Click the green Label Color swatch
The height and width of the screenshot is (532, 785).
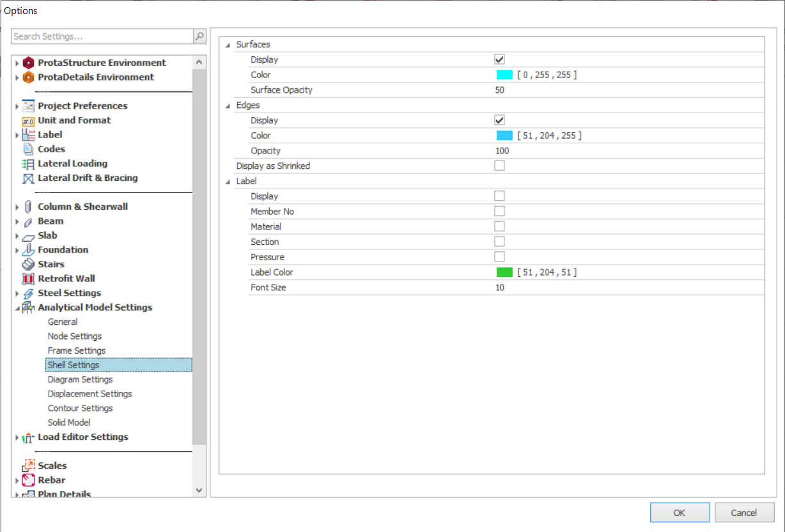coord(504,272)
